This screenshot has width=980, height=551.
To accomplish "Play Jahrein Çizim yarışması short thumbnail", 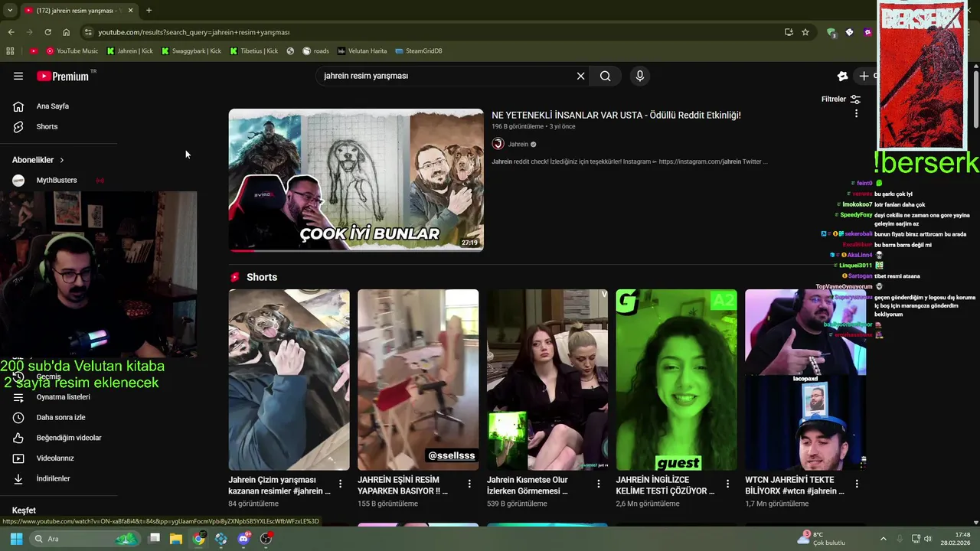I will [x=289, y=380].
